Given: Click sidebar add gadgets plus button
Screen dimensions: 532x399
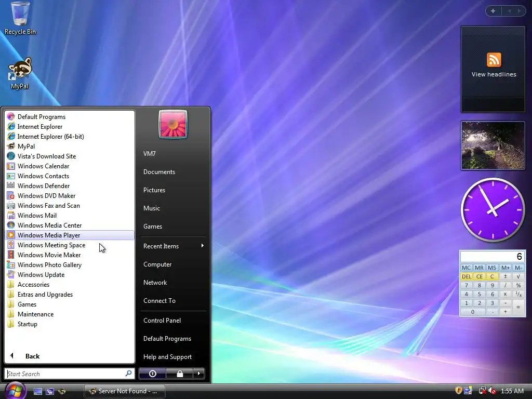Looking at the screenshot, I should (493, 11).
